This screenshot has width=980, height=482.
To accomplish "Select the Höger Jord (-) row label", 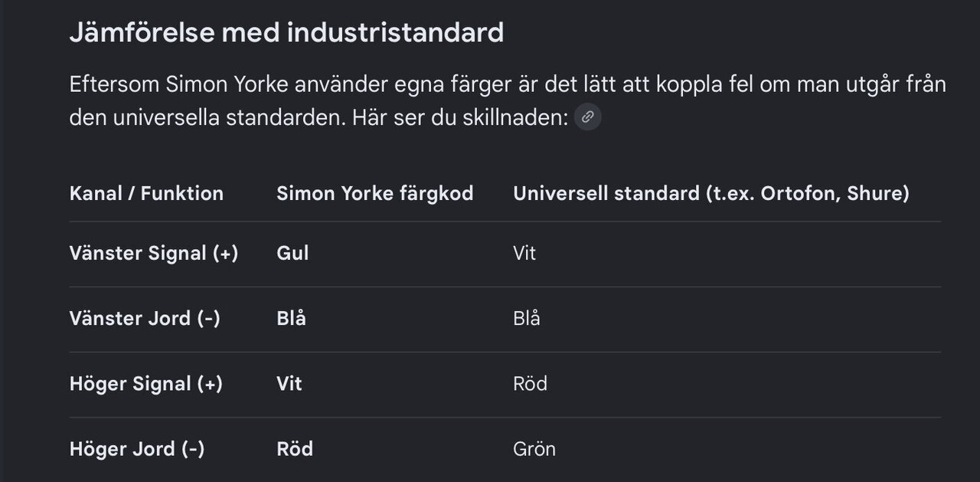I will (x=137, y=448).
